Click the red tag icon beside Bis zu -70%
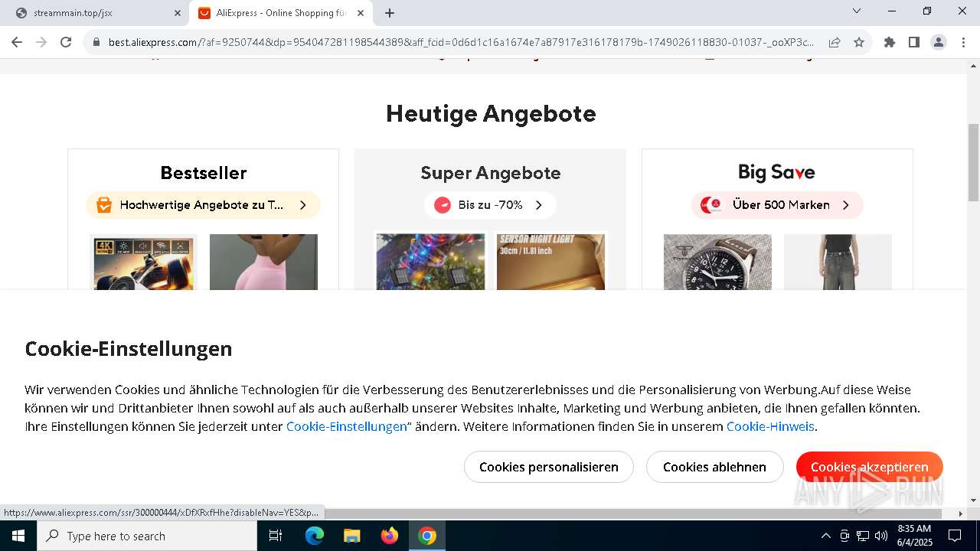The width and height of the screenshot is (980, 551). point(443,205)
